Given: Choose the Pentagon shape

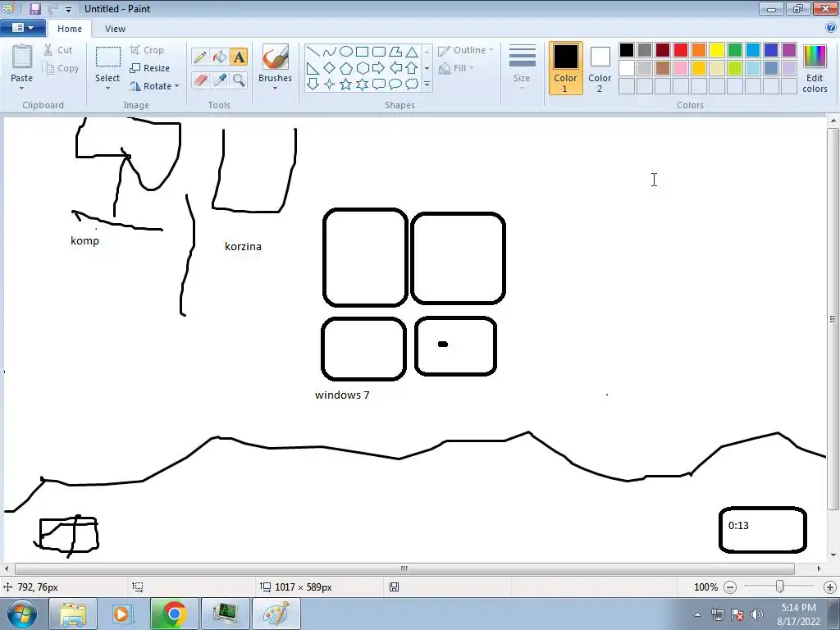Looking at the screenshot, I should (346, 68).
